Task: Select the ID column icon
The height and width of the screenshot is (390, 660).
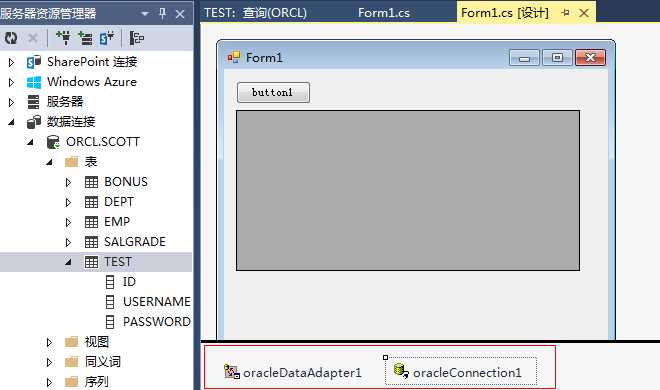Action: click(110, 282)
